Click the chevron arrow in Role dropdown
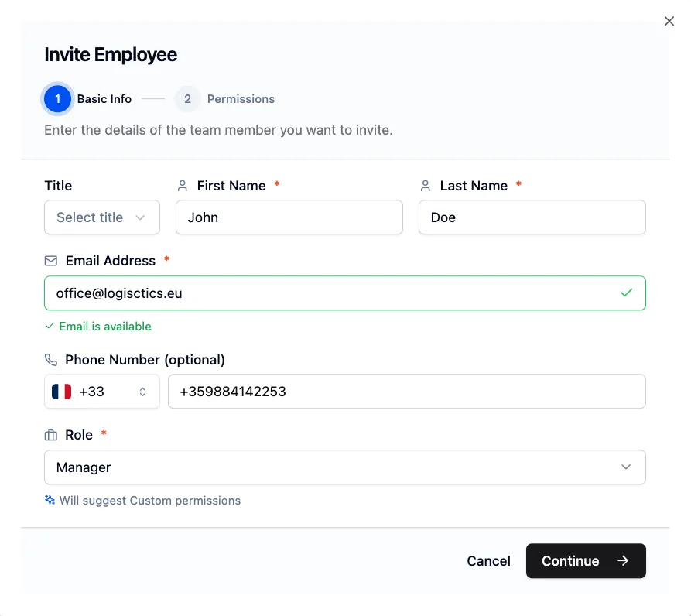The height and width of the screenshot is (616, 691). [x=626, y=467]
